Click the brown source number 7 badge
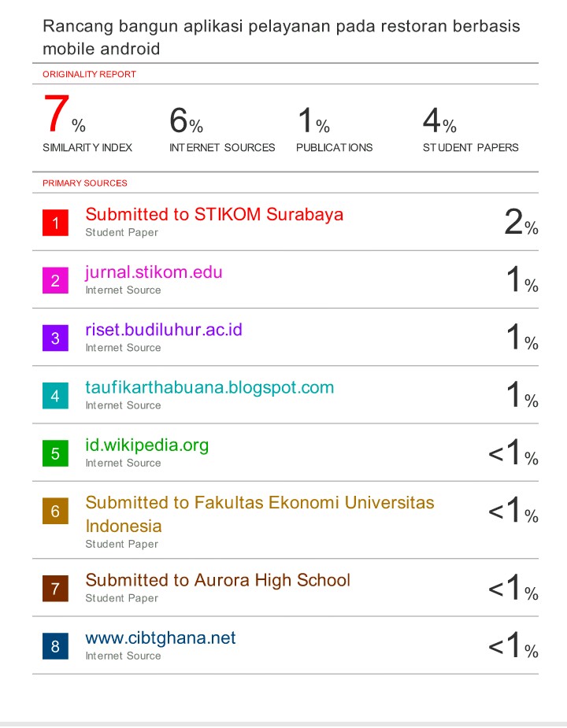This screenshot has height=728, width=567. pos(55,588)
